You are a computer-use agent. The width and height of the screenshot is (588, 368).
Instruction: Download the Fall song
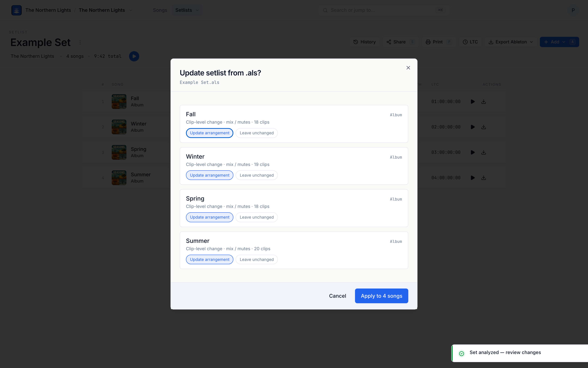pyautogui.click(x=483, y=102)
